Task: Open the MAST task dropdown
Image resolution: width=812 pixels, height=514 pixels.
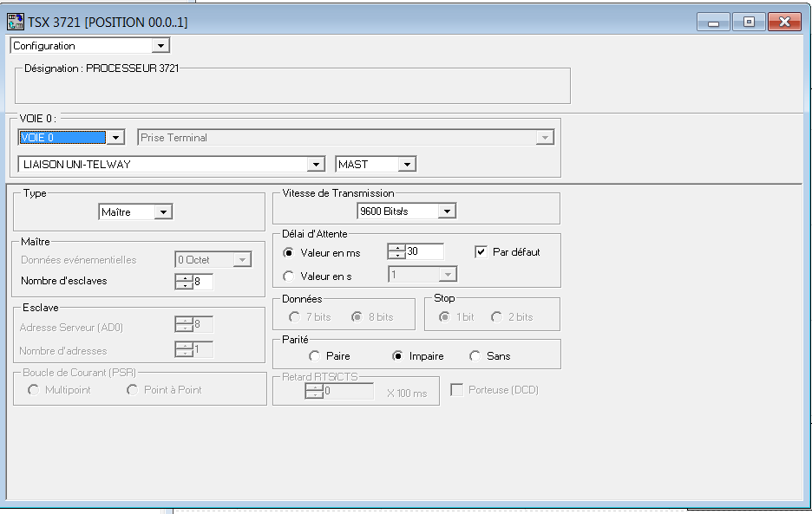Action: (x=407, y=164)
